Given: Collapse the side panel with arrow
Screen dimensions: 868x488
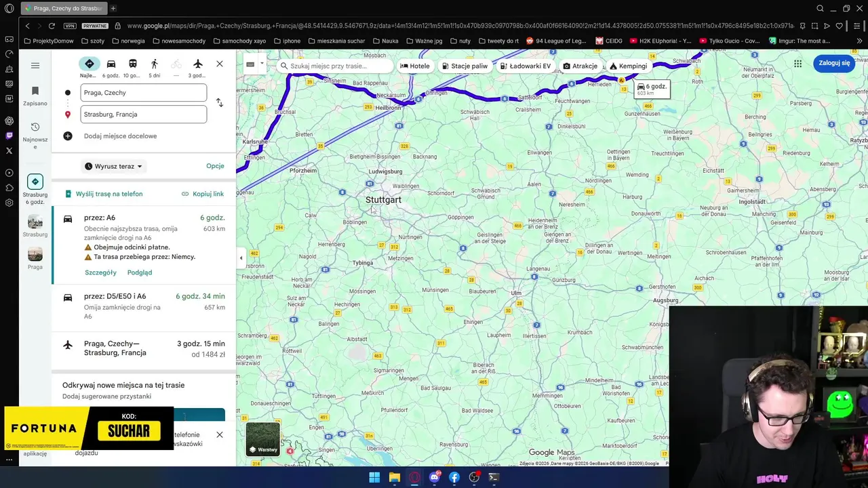Looking at the screenshot, I should (x=241, y=258).
